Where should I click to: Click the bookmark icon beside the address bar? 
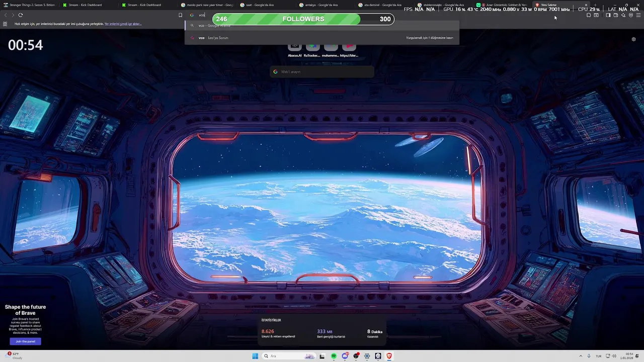pos(180,15)
